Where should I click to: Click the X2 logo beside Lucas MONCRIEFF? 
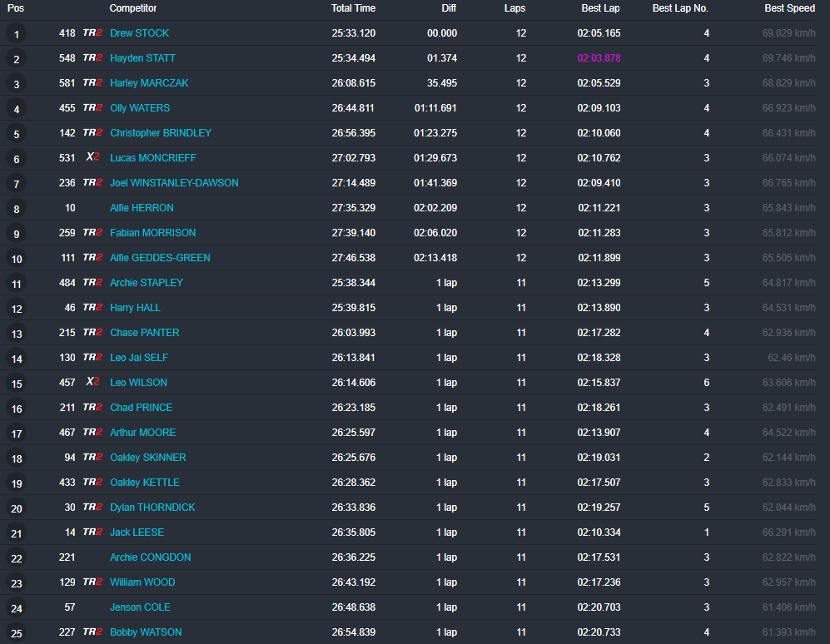point(92,158)
